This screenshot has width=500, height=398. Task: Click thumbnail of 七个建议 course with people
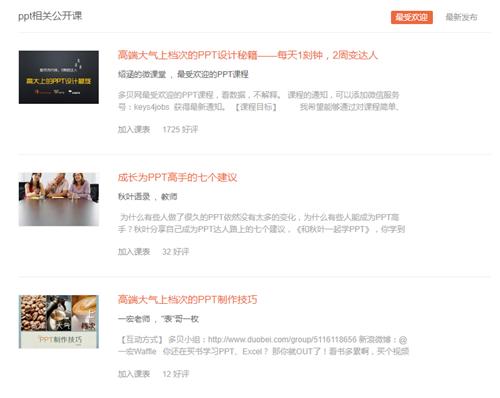[59, 199]
